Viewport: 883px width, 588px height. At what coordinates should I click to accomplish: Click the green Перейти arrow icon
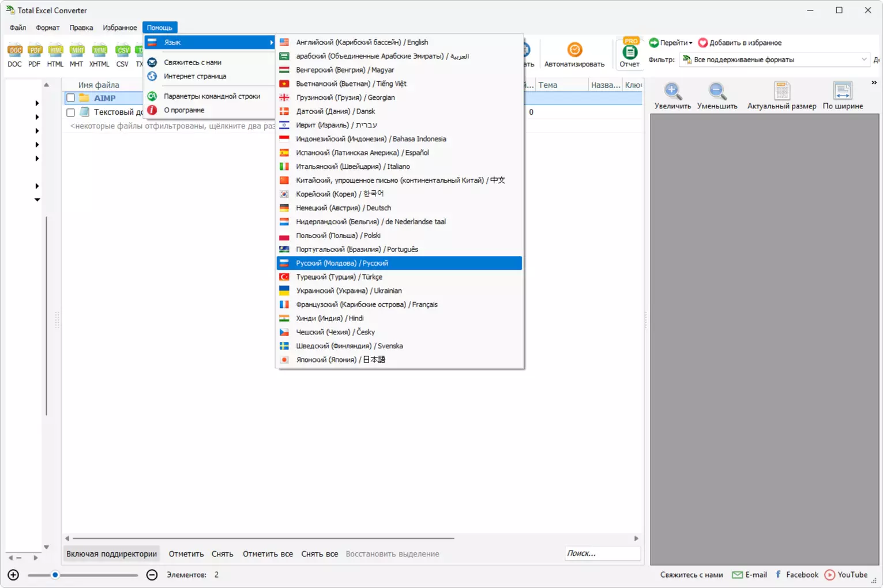coord(654,43)
